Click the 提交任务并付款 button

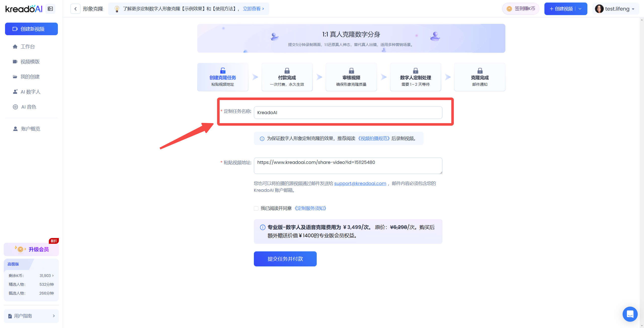pyautogui.click(x=285, y=259)
